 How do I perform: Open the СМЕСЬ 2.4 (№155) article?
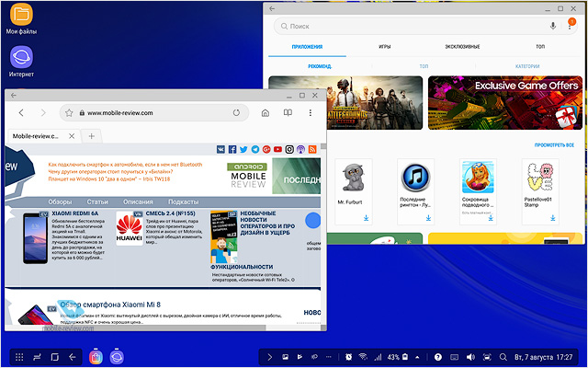pos(170,213)
